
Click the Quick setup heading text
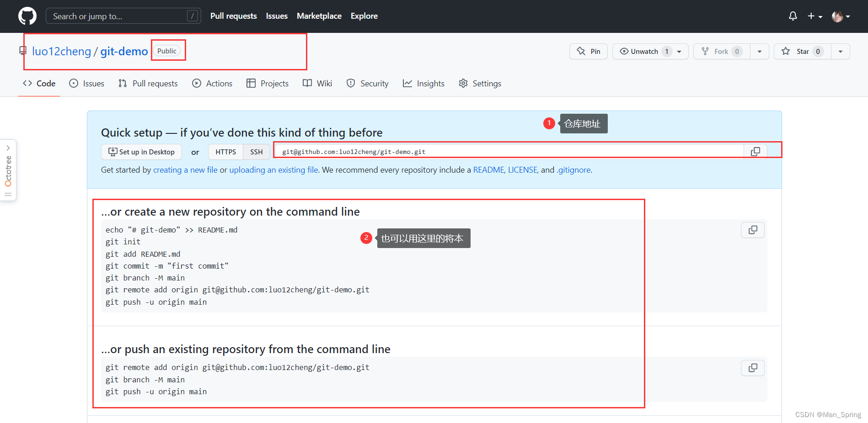(242, 132)
